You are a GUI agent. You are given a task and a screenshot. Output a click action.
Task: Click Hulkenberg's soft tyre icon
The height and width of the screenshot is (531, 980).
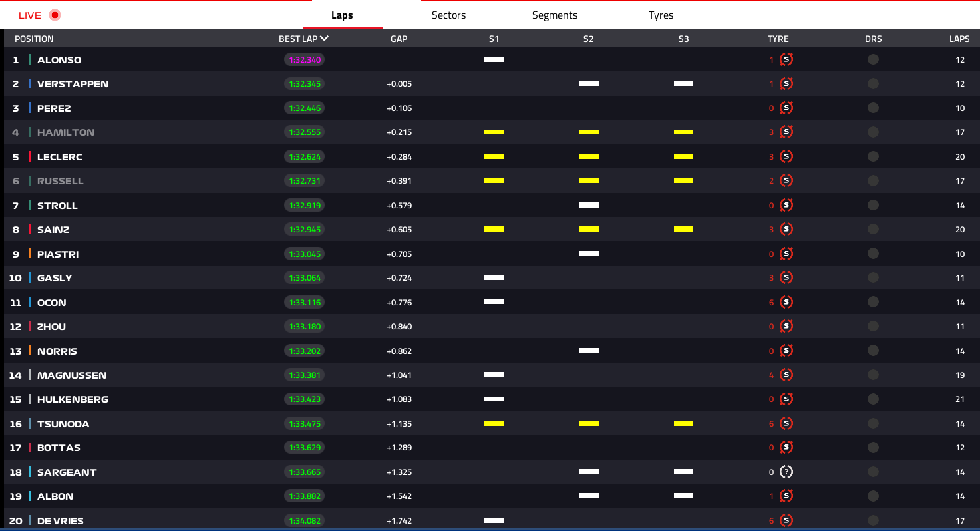tap(786, 399)
